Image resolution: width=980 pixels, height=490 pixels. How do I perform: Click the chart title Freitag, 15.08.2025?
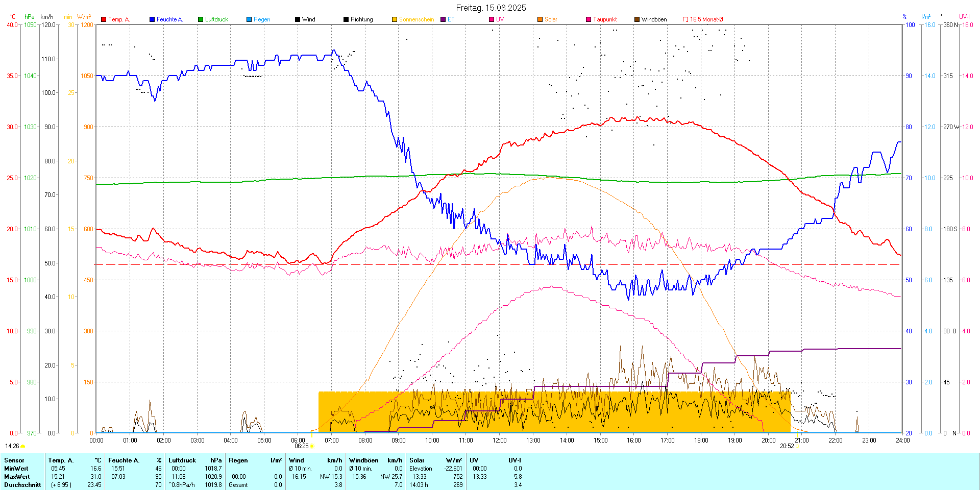tap(491, 8)
